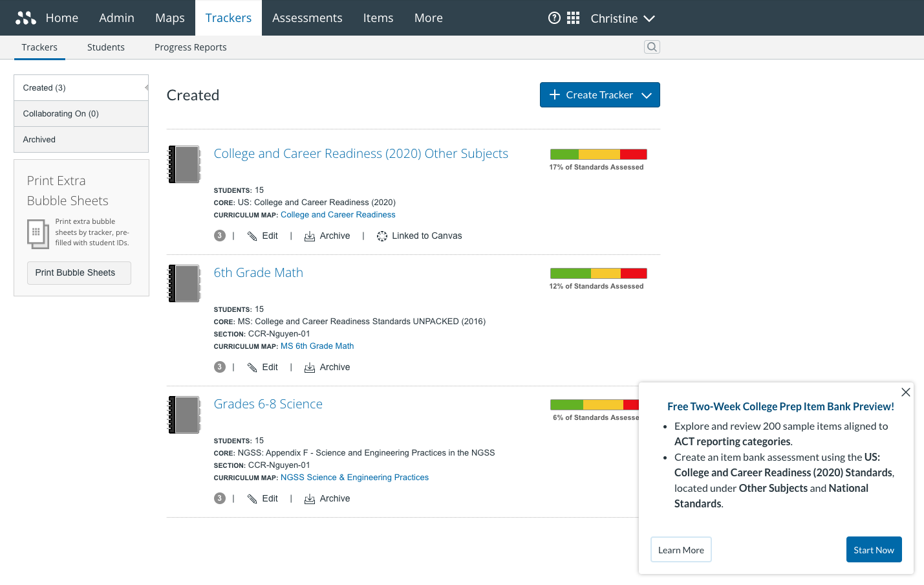This screenshot has width=924, height=585.
Task: Open the Maps menu
Action: [170, 18]
